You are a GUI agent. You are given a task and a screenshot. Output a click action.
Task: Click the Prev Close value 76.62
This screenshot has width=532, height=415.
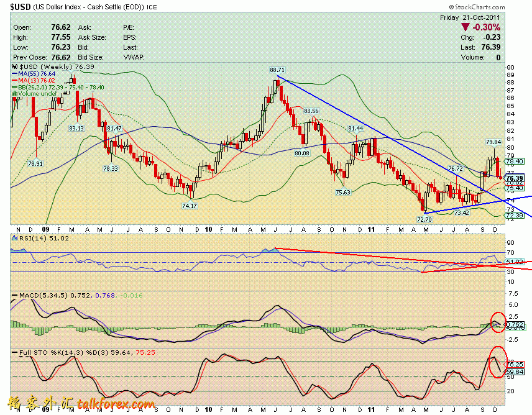[61, 57]
